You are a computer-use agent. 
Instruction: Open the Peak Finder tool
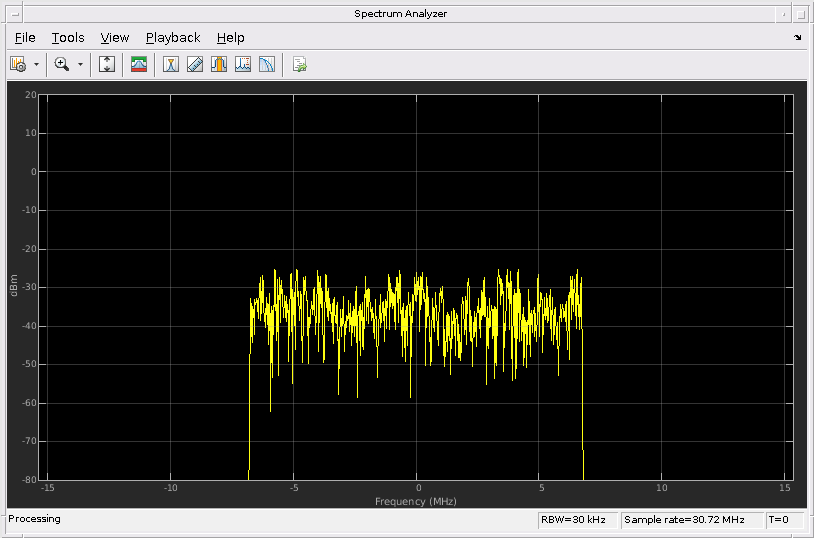(242, 64)
